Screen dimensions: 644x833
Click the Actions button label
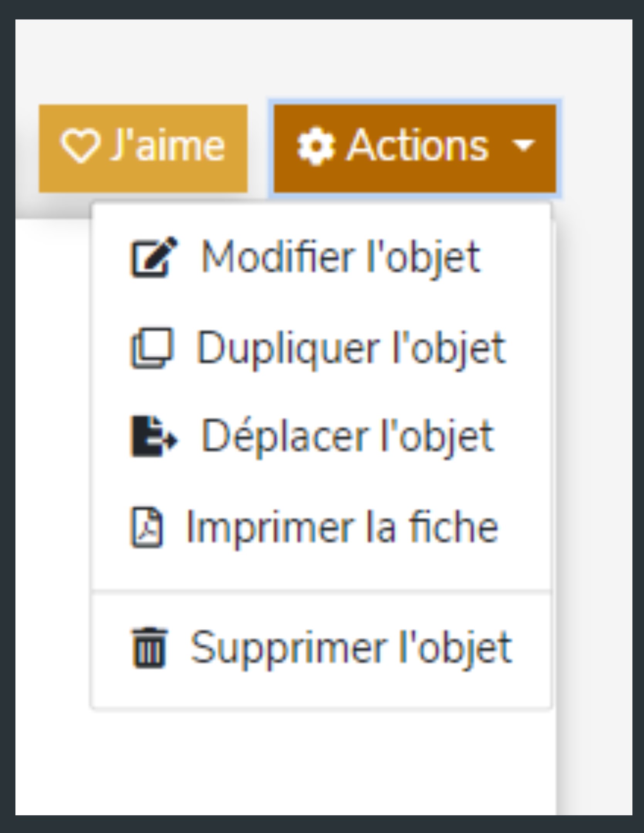418,146
